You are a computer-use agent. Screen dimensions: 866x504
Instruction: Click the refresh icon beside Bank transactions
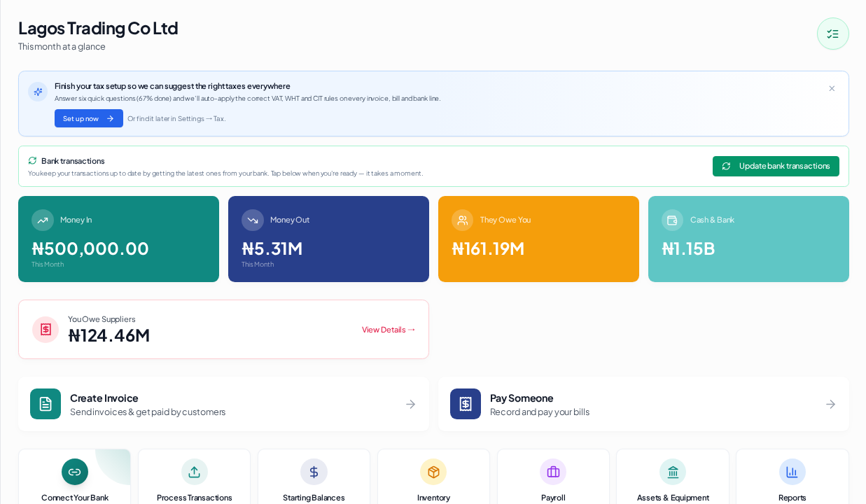coord(32,160)
